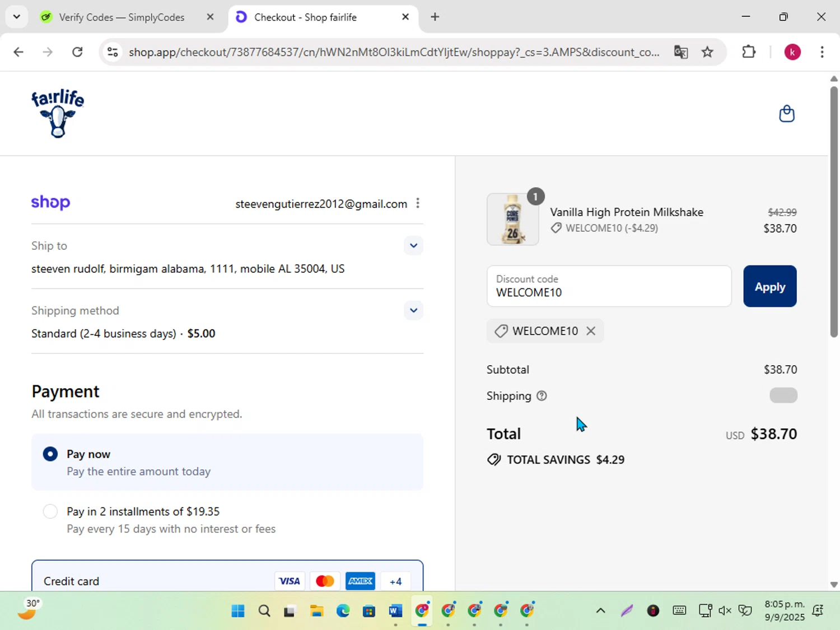Open the Windows Start menu
The width and height of the screenshot is (840, 630).
(x=238, y=611)
